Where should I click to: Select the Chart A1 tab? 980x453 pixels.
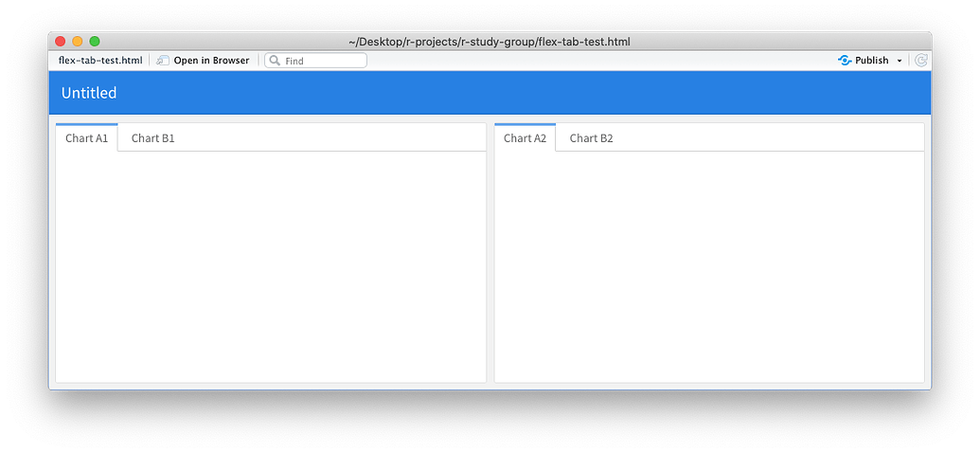pos(87,138)
